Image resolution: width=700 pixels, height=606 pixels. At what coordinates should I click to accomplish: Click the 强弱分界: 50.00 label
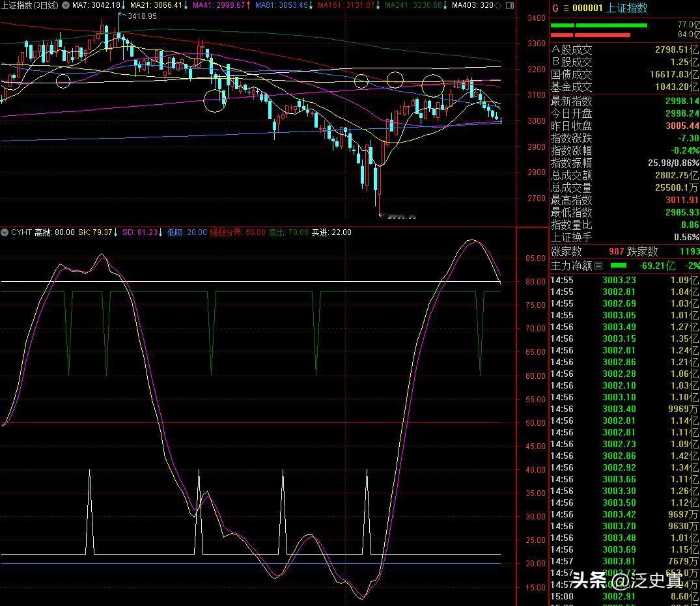(x=238, y=232)
